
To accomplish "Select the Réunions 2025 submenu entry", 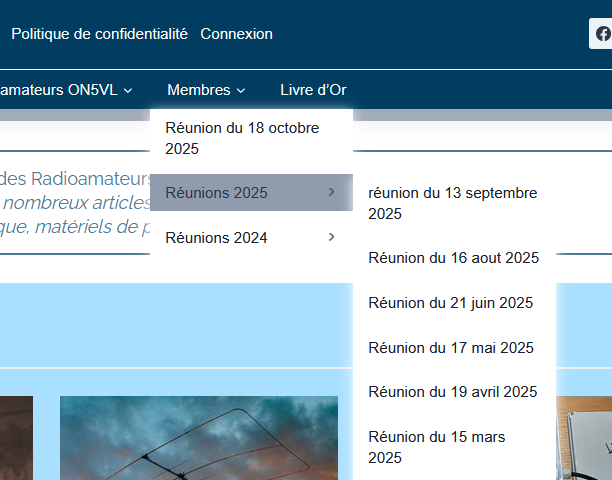I will (217, 193).
